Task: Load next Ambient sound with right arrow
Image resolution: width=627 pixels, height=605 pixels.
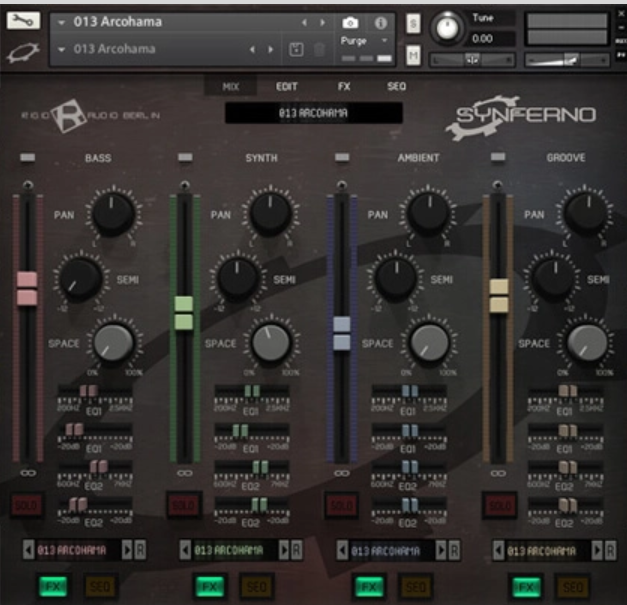Action: (x=441, y=550)
